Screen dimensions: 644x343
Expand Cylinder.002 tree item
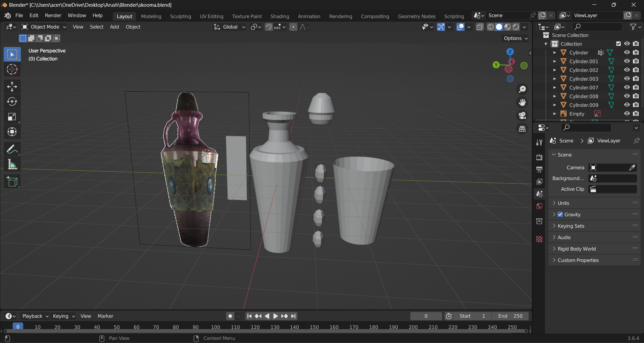(554, 70)
